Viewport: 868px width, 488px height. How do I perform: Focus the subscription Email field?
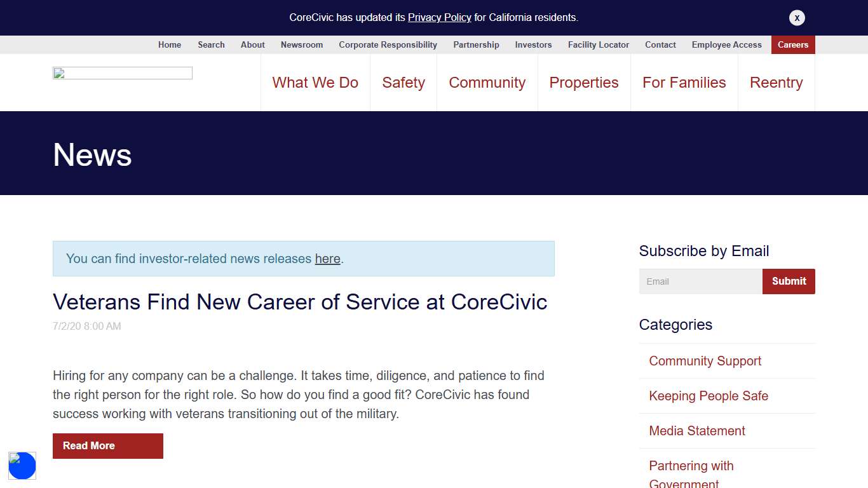(700, 281)
